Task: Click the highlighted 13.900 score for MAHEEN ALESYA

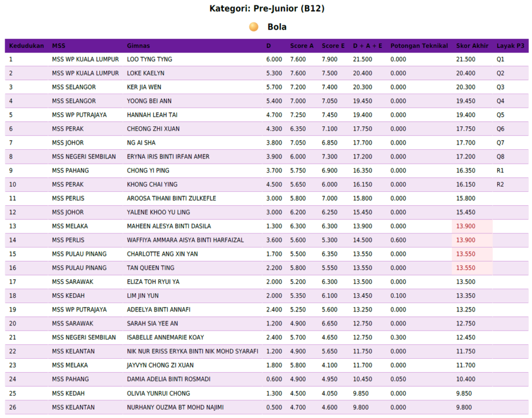Action: tap(465, 226)
